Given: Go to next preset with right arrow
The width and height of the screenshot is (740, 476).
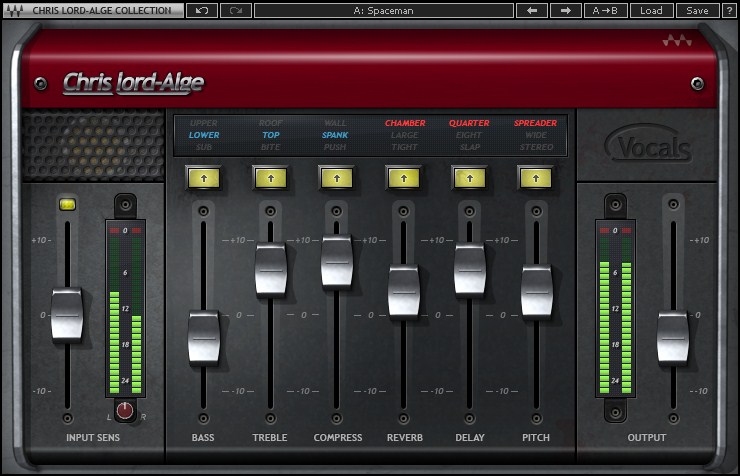Looking at the screenshot, I should tap(565, 10).
